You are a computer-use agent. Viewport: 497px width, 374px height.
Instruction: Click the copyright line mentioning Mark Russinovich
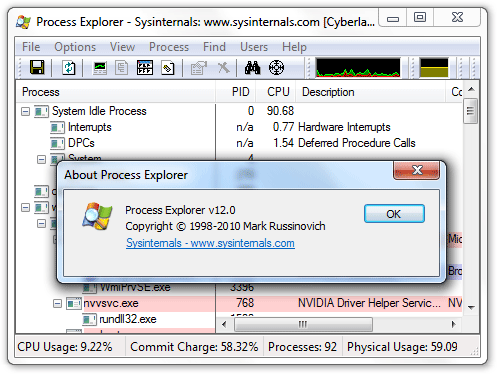(x=225, y=226)
